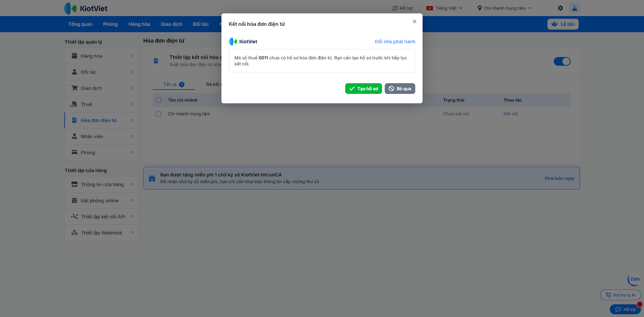Open the Tiếng Việt language dropdown
The image size is (644, 317).
[444, 8]
